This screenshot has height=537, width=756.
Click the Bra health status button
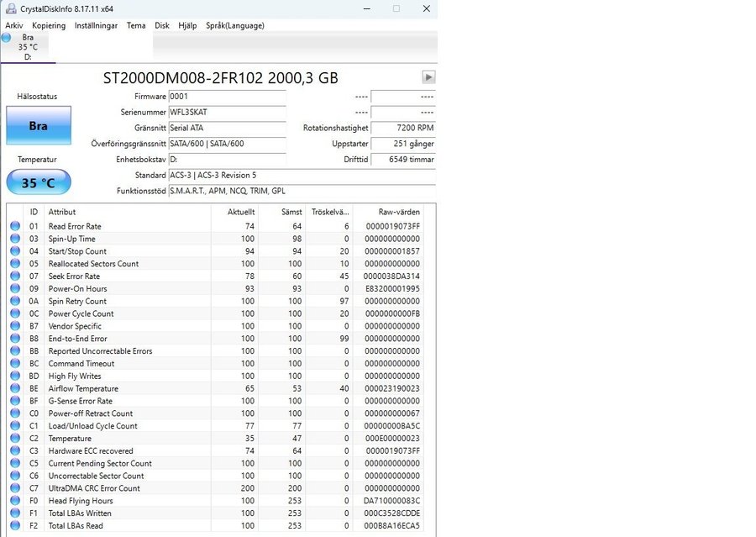click(x=39, y=125)
